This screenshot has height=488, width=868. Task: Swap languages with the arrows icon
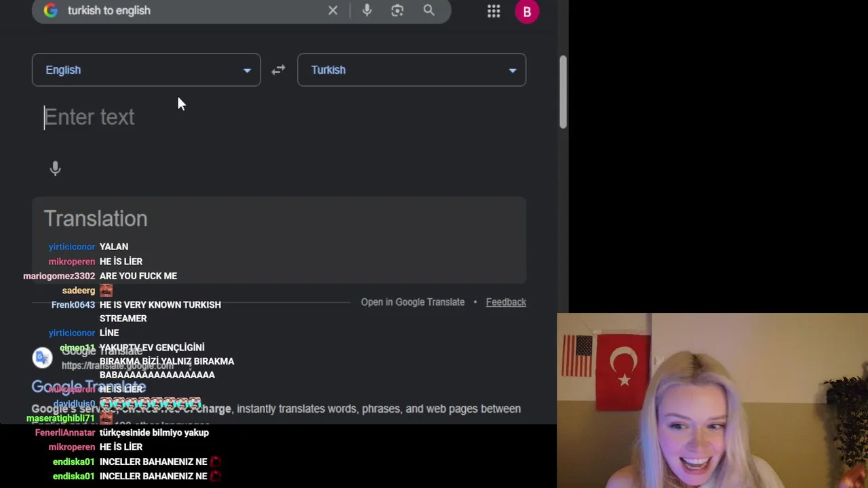point(278,70)
